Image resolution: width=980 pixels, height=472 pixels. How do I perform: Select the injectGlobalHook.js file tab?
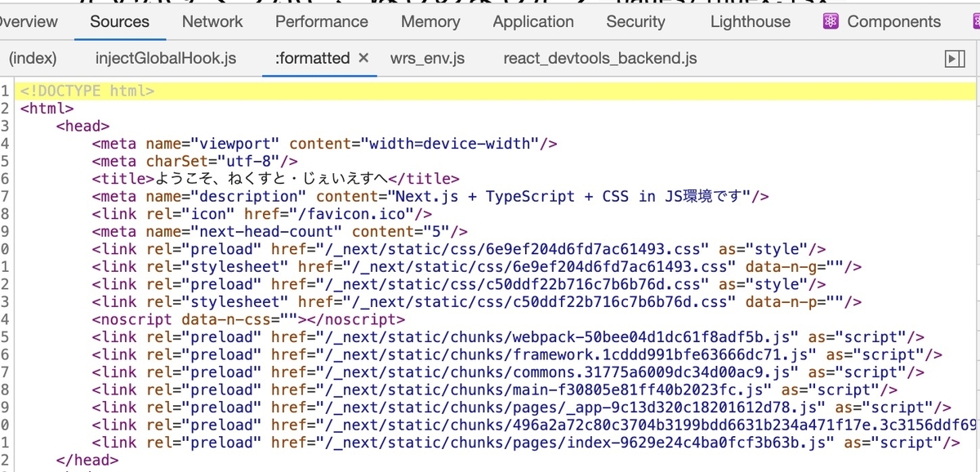click(x=166, y=58)
